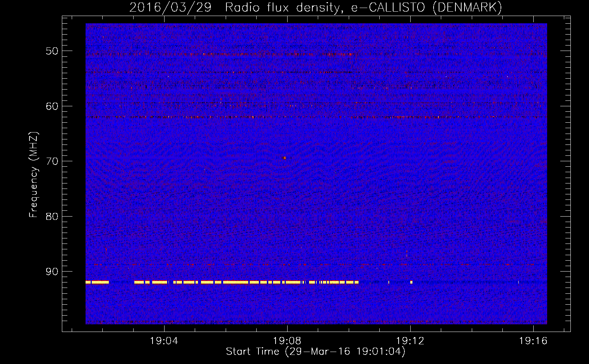This screenshot has height=364, width=589.
Task: Click the bright yellow emission band near 92 MHz
Action: tap(222, 282)
